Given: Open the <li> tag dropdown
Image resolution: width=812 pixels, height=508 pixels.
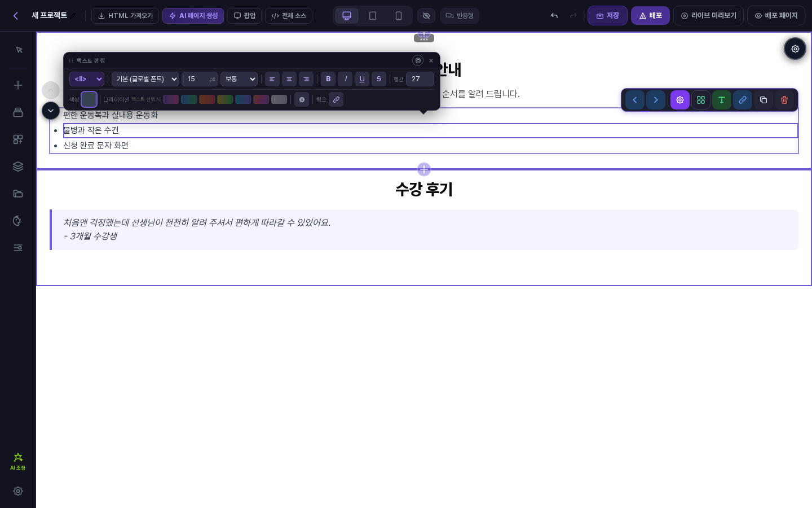Looking at the screenshot, I should pyautogui.click(x=87, y=79).
